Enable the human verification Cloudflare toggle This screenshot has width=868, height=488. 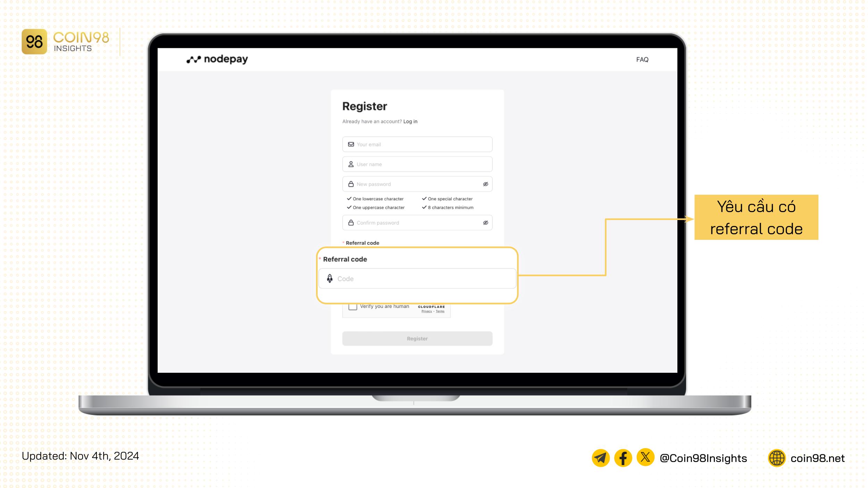pos(353,306)
